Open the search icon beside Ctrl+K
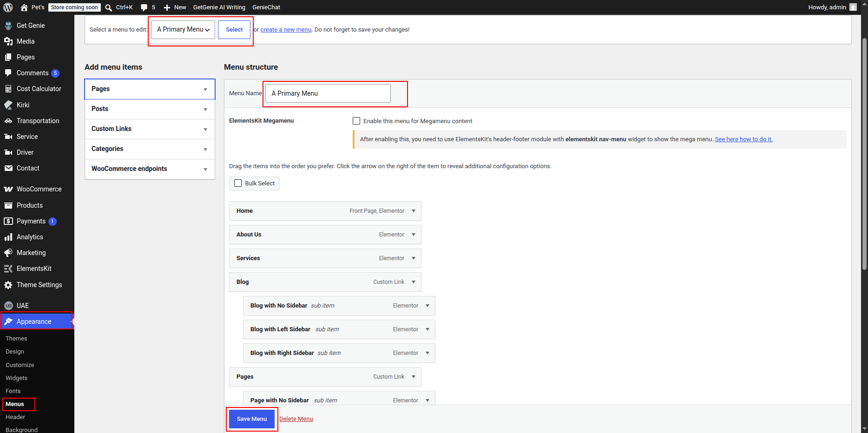The image size is (868, 433). (108, 7)
